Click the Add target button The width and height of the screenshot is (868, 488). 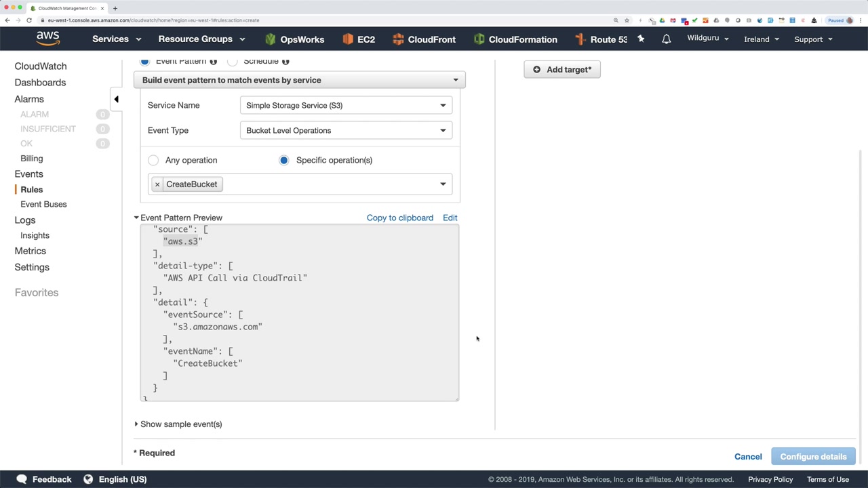[561, 70]
